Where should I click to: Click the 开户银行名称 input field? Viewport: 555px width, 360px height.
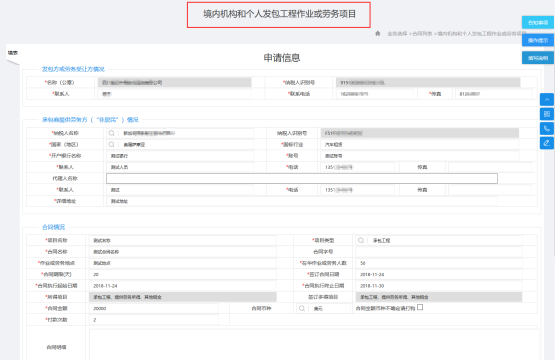point(180,156)
